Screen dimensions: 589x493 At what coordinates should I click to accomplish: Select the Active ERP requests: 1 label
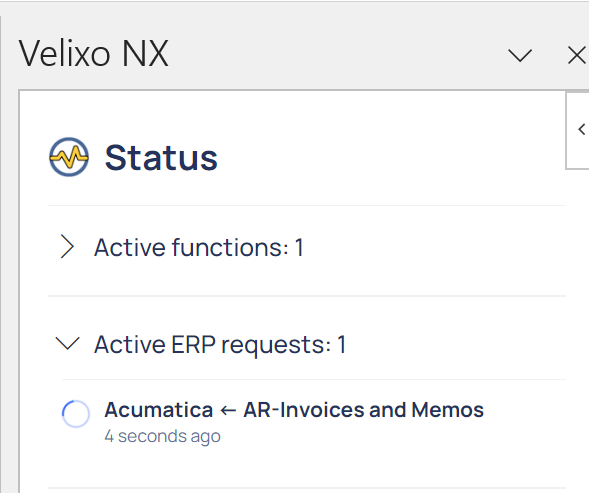[220, 345]
